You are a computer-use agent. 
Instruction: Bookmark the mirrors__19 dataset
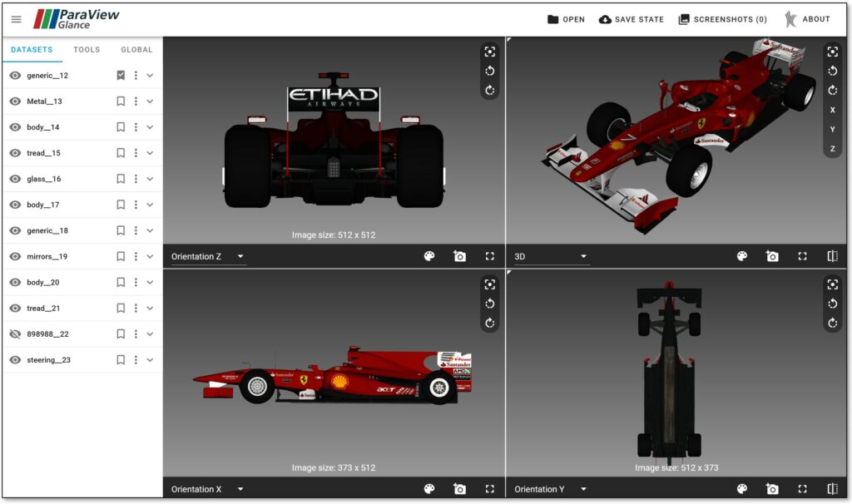[121, 256]
